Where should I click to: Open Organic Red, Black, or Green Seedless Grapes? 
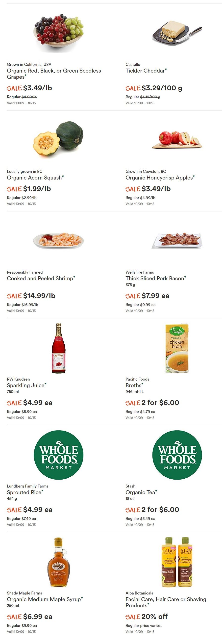tap(54, 74)
